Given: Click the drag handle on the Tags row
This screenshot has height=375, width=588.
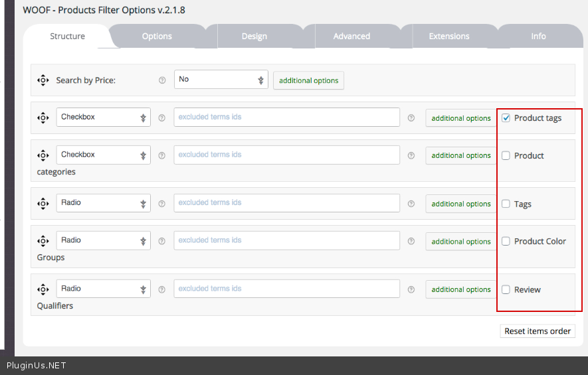Looking at the screenshot, I should pyautogui.click(x=43, y=203).
